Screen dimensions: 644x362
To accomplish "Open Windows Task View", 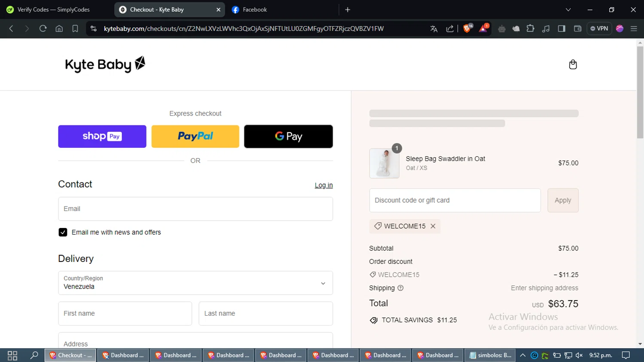I will point(12,355).
